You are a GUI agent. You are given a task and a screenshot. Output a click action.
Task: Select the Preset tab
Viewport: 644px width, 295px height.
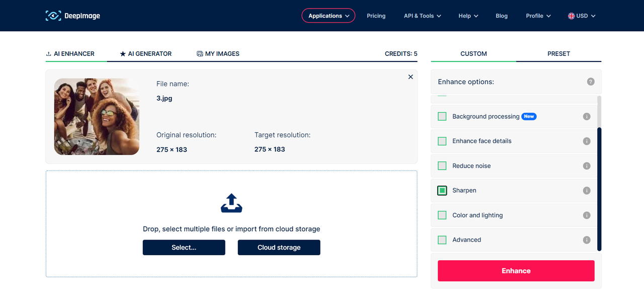coord(558,53)
